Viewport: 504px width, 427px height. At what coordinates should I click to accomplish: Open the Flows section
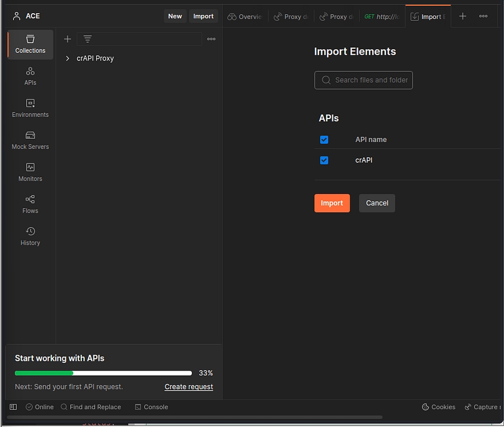(x=30, y=204)
